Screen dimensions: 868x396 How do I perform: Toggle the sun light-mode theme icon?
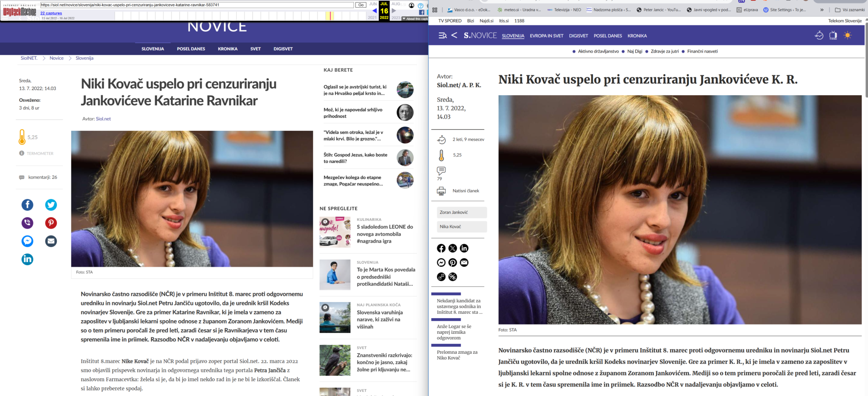pyautogui.click(x=847, y=36)
